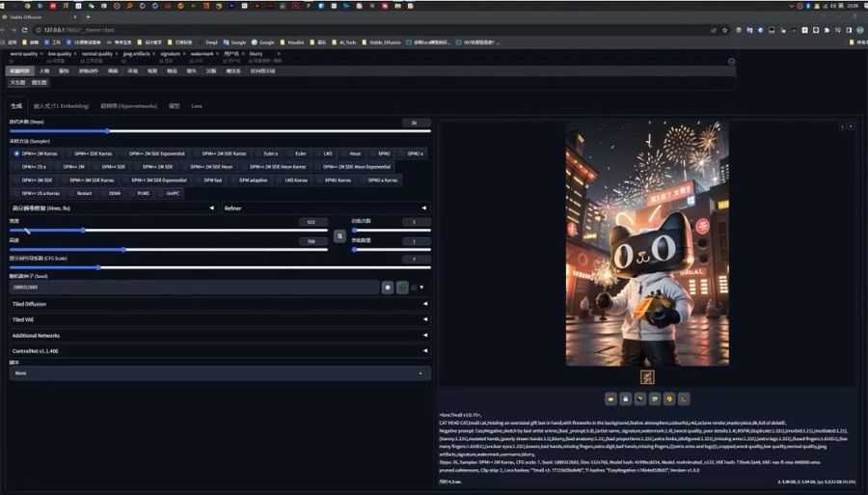Expand extra seed options arrow
This screenshot has height=495, width=868.
click(x=421, y=288)
